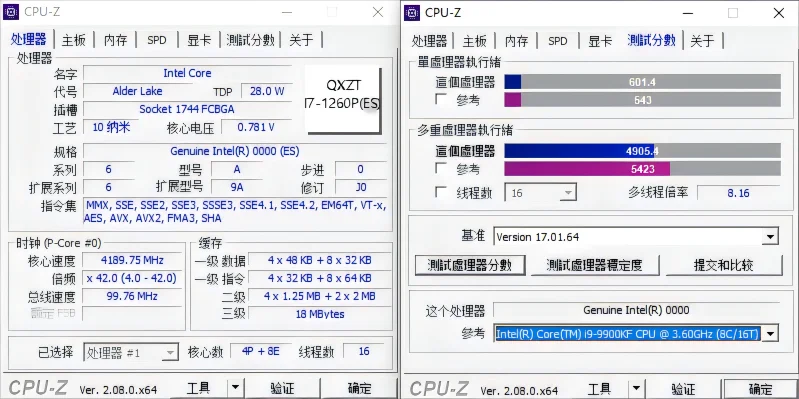This screenshot has height=399, width=799.
Task: Click single-thread score bar showing 601.4
Action: 643,82
